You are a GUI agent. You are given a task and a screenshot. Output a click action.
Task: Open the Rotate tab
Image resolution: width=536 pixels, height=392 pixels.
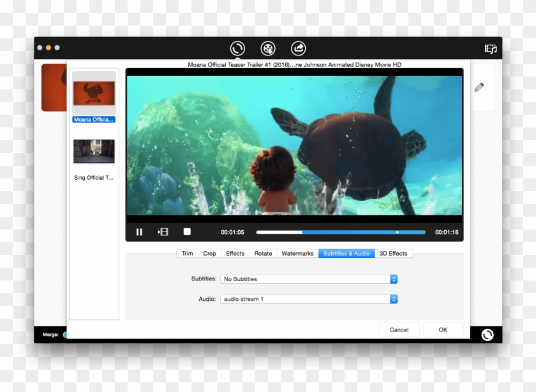[x=263, y=254]
